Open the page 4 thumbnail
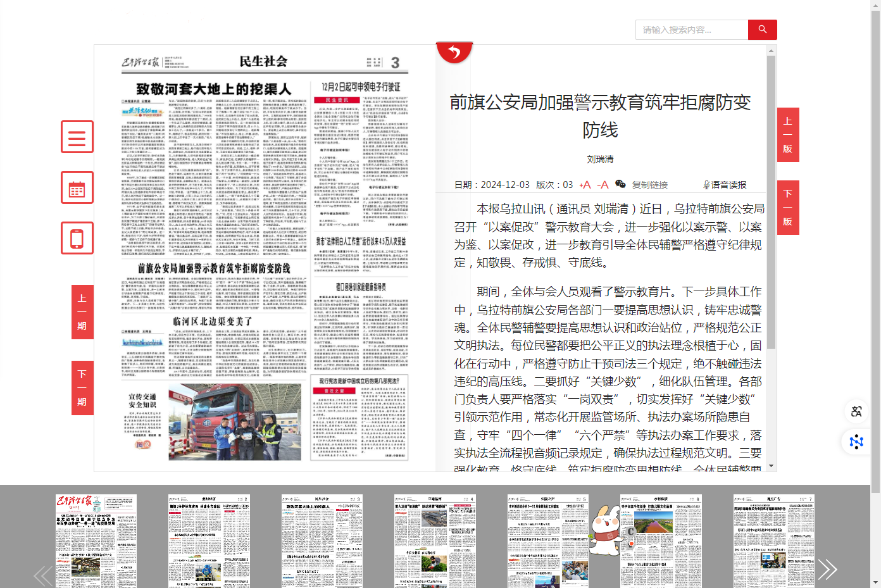This screenshot has height=588, width=881. click(435, 541)
